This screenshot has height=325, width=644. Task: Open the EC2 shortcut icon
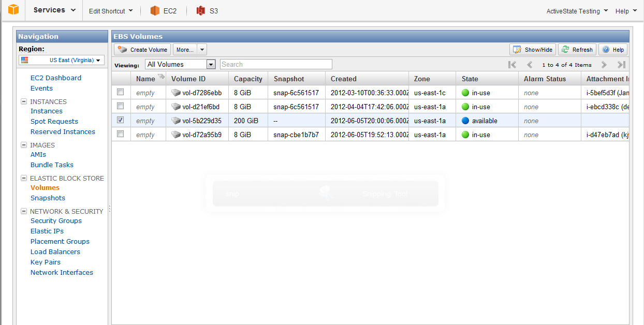155,10
